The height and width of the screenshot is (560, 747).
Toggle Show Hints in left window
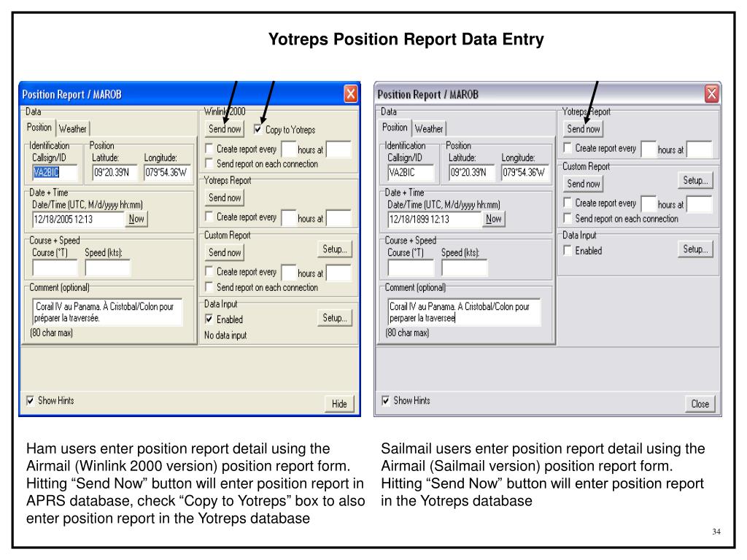30,400
